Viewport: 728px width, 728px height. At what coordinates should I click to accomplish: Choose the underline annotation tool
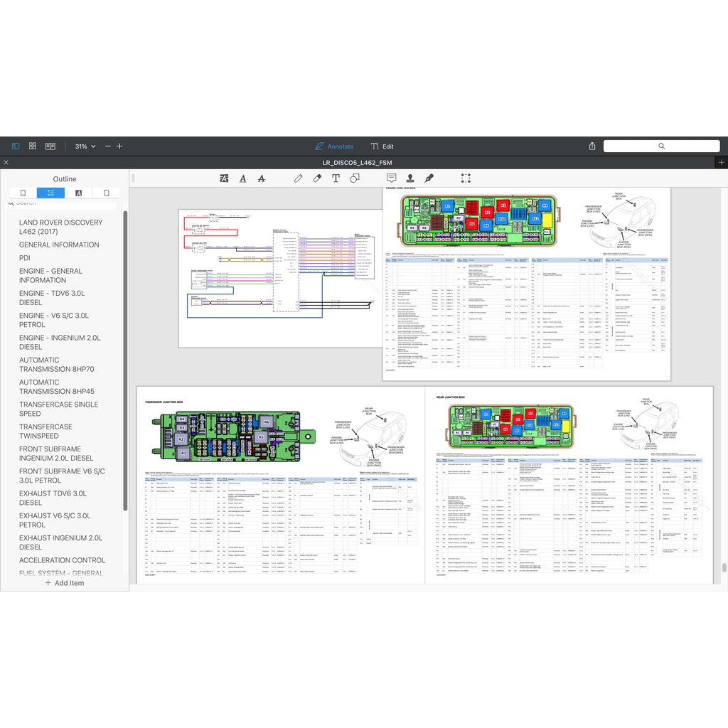coord(243,178)
